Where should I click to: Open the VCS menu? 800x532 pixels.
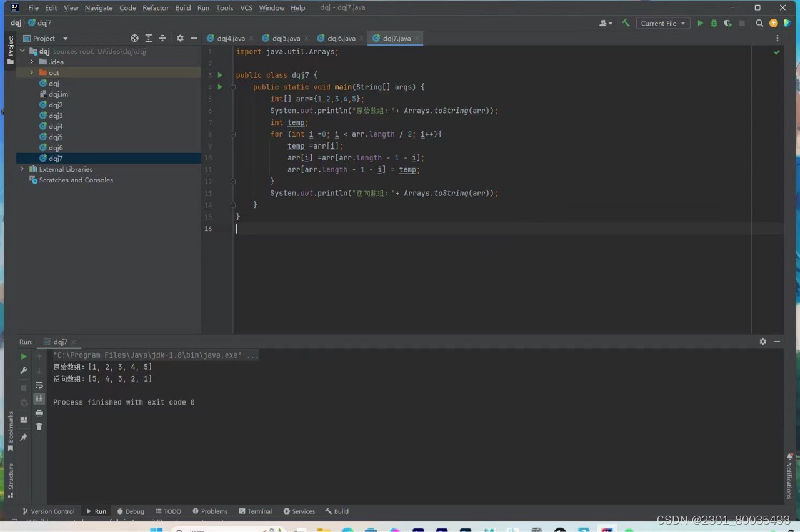tap(246, 7)
